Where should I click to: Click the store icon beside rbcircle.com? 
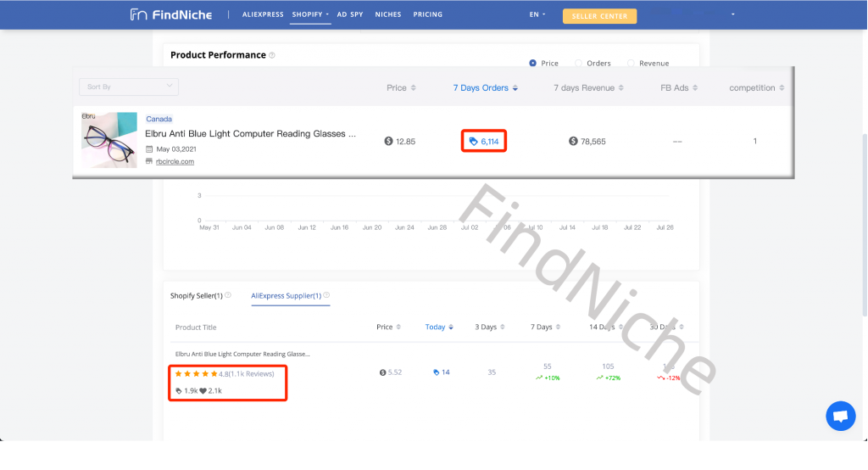pyautogui.click(x=149, y=161)
